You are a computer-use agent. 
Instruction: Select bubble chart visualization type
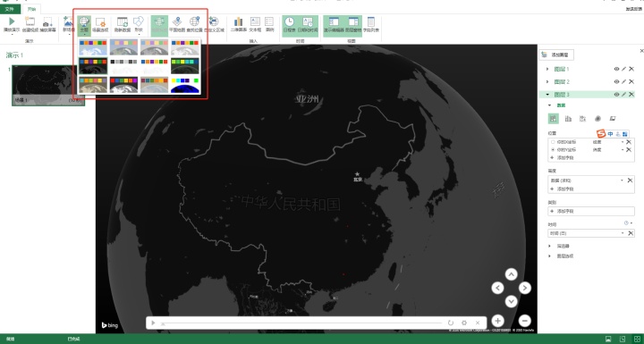583,119
